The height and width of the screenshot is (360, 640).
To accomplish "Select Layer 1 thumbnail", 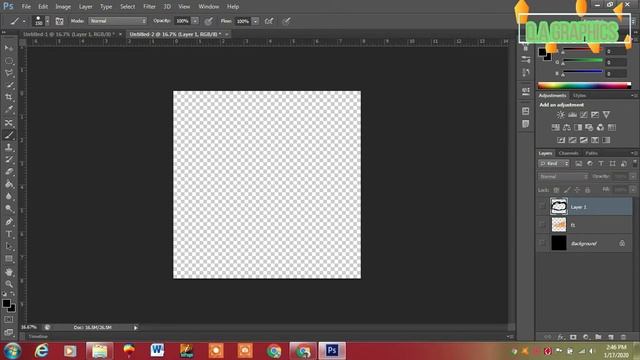I will click(558, 207).
